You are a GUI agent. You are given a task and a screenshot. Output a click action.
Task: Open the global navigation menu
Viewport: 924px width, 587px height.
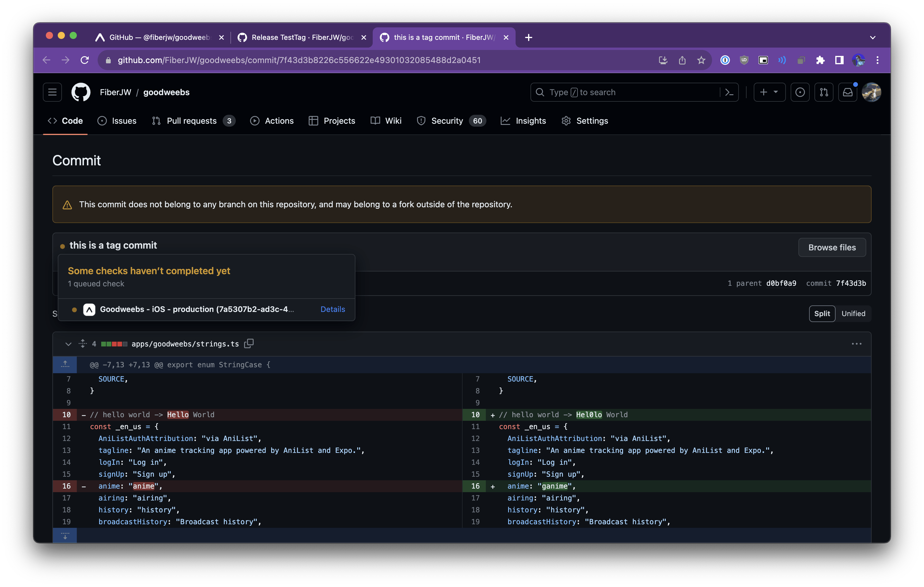[x=52, y=92]
